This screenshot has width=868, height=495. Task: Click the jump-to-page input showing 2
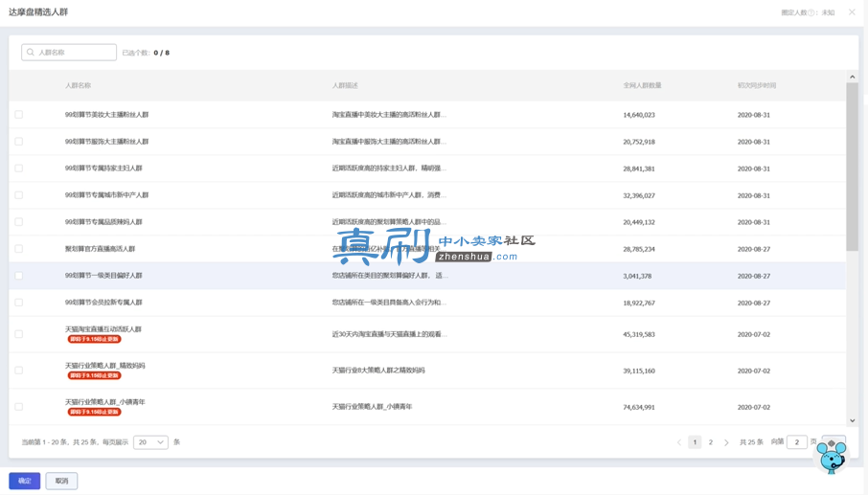pos(797,442)
